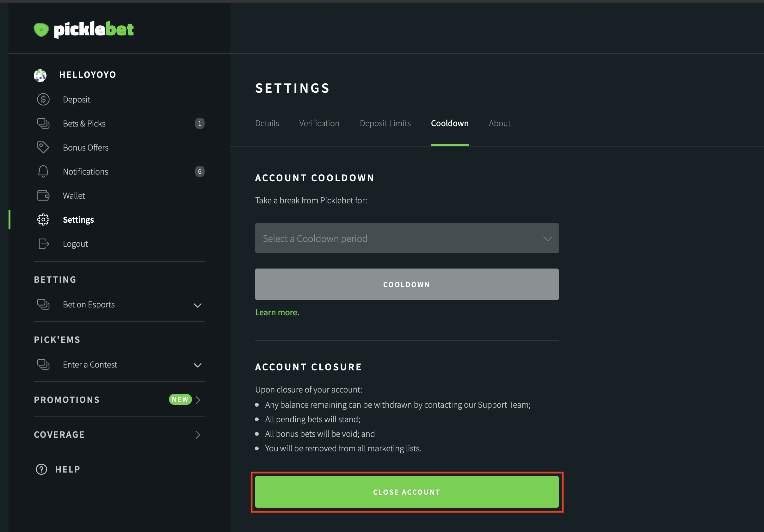Click the Bonus Offers tag icon

click(43, 147)
